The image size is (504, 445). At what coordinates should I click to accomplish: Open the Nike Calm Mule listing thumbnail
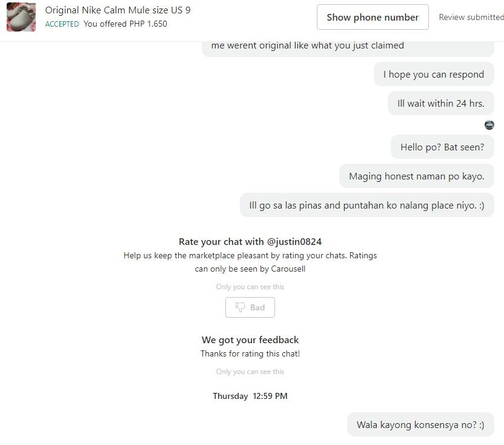21,17
